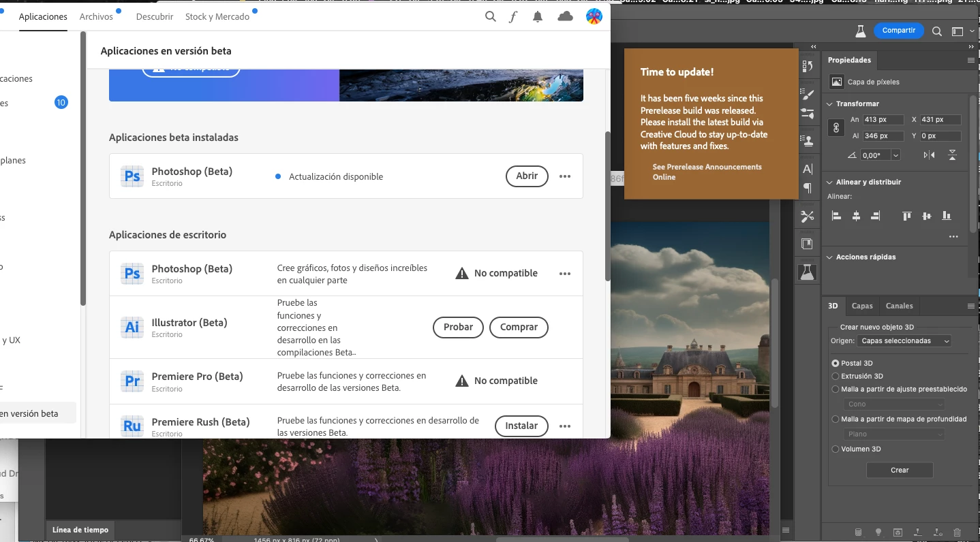Image resolution: width=980 pixels, height=542 pixels.
Task: Select the Línea de tiempo tab
Action: tap(80, 530)
